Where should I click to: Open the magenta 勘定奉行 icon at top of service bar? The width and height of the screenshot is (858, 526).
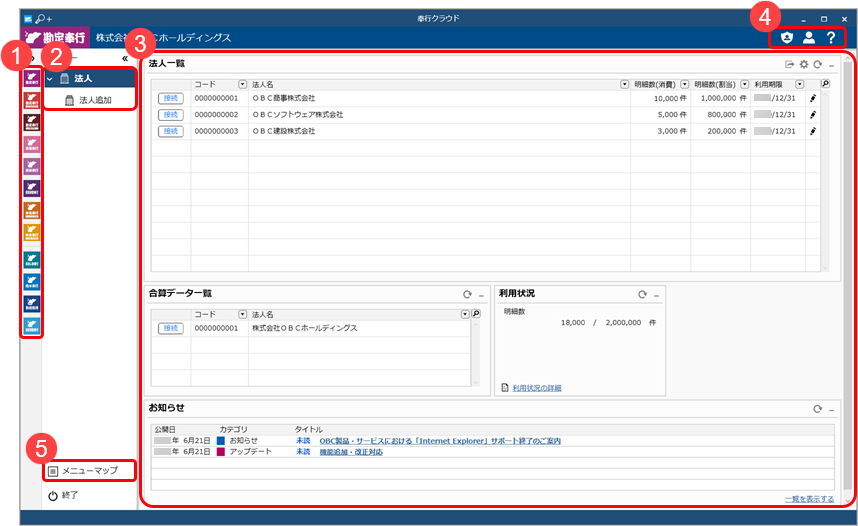[32, 78]
